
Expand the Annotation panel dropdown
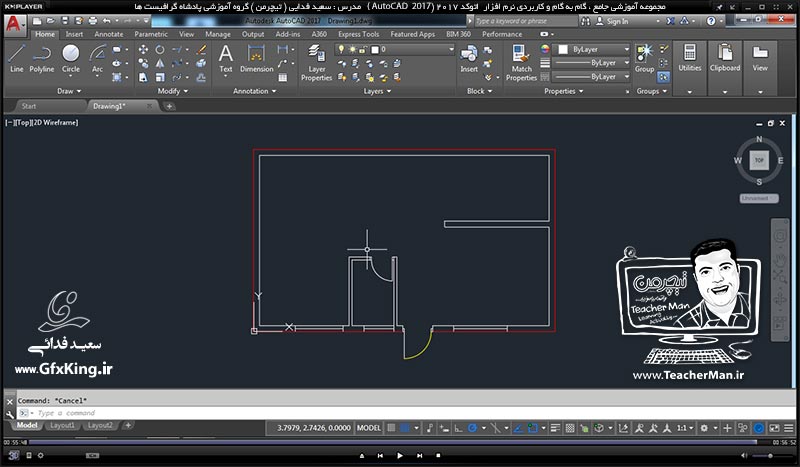(254, 91)
